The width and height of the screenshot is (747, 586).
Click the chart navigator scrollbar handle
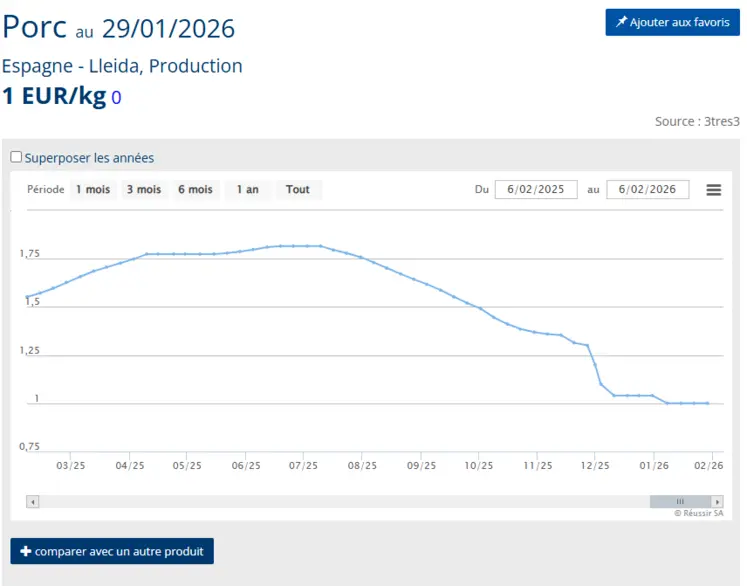(679, 501)
